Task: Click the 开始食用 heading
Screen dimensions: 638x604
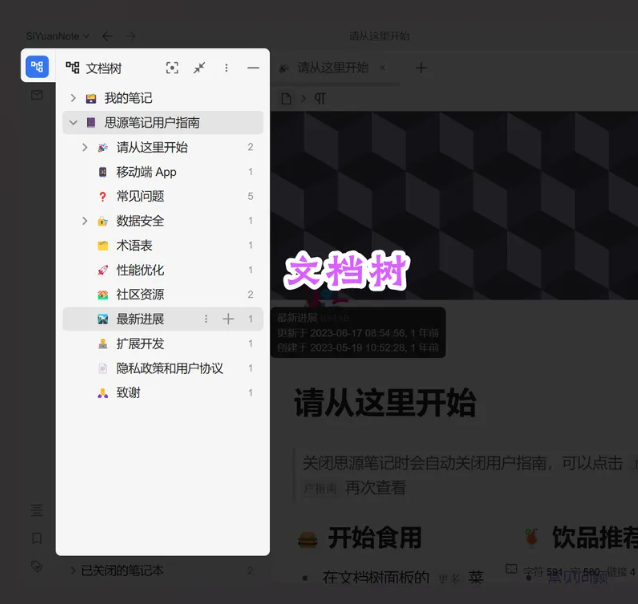Action: pos(374,538)
